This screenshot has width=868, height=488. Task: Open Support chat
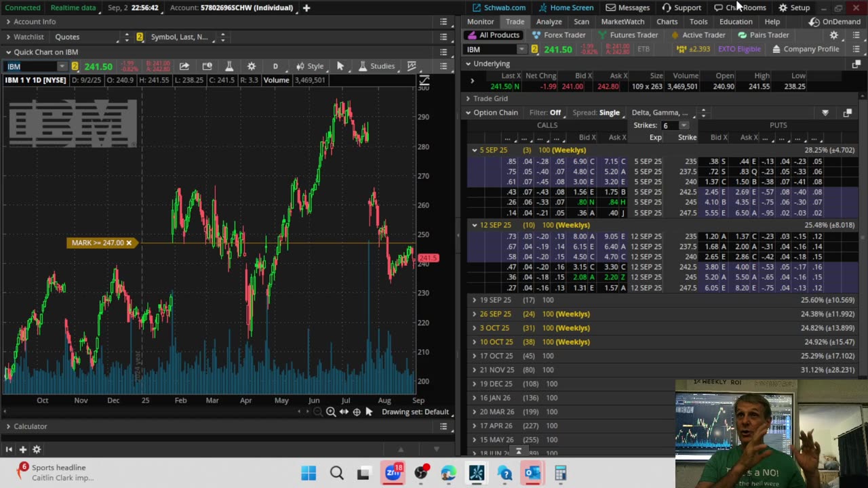pos(682,7)
